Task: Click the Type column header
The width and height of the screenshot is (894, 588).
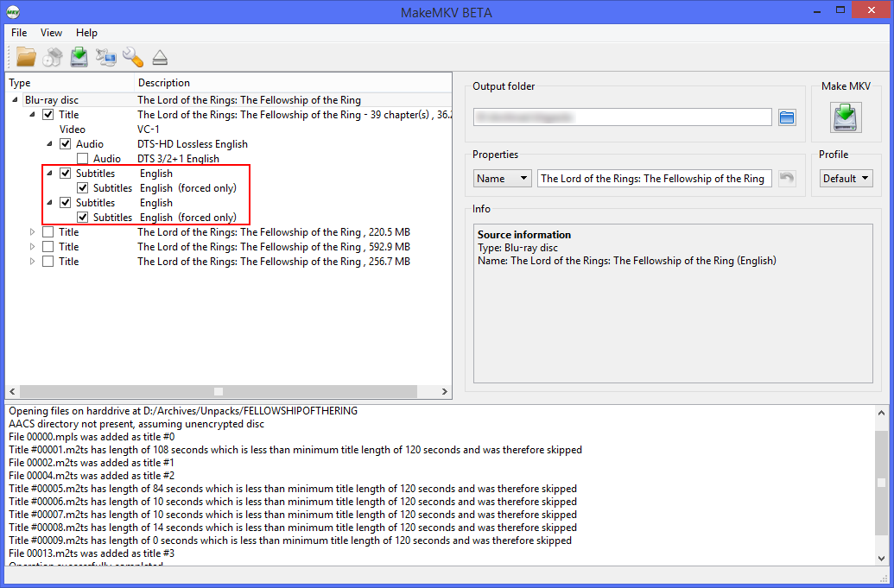Action: tap(70, 83)
